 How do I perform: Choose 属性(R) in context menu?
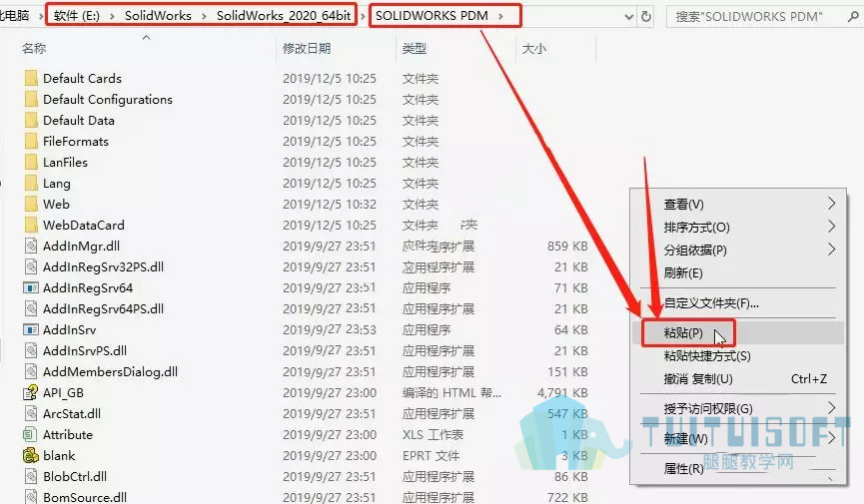pos(738,469)
